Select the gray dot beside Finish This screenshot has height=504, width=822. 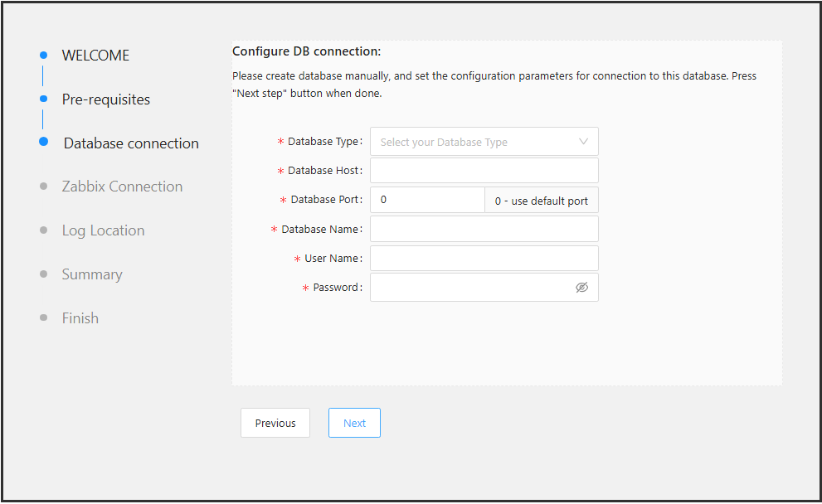tap(43, 317)
